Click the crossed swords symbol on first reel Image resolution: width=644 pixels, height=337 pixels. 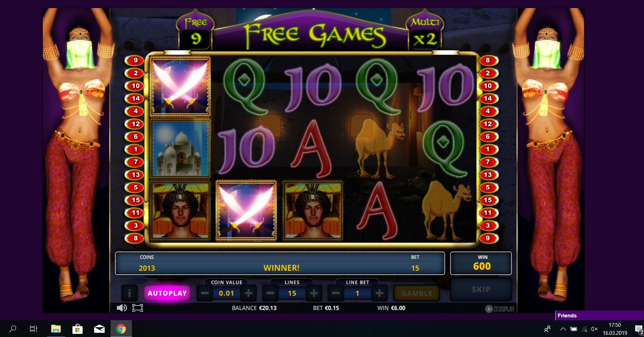(180, 86)
